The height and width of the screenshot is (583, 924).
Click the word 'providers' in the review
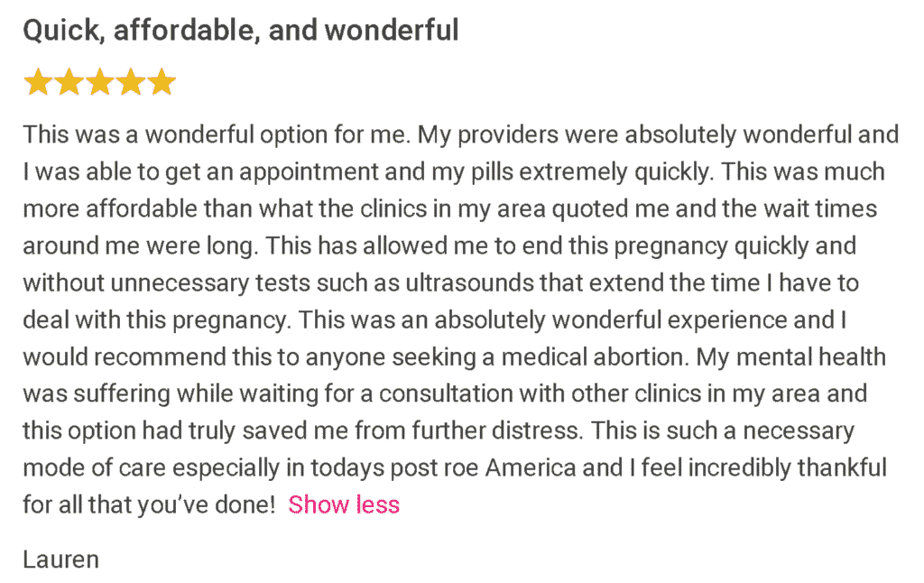pos(508,135)
